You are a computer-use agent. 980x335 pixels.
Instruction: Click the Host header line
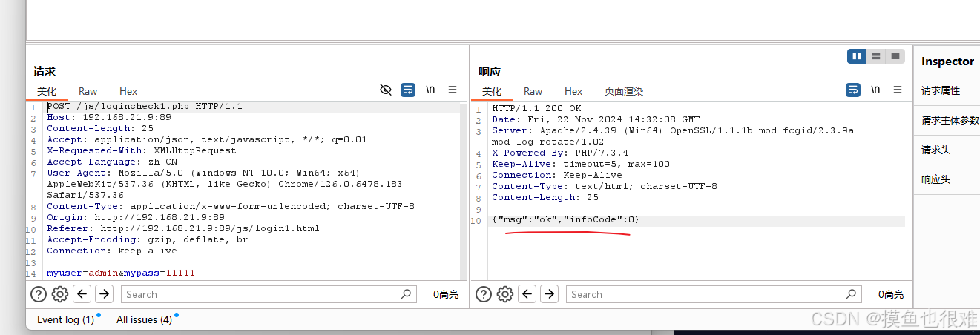(109, 117)
